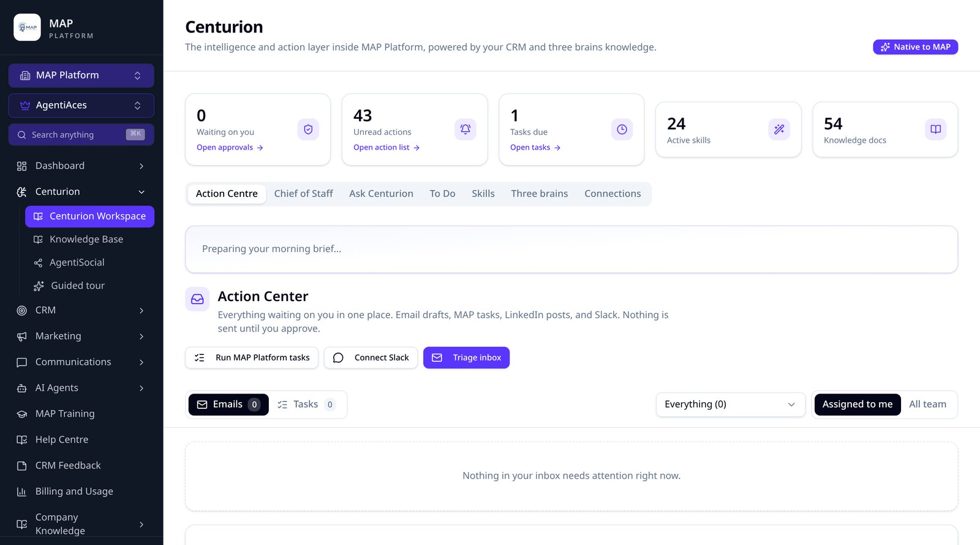980x545 pixels.
Task: Click the AgentiSocial share icon
Action: [38, 263]
